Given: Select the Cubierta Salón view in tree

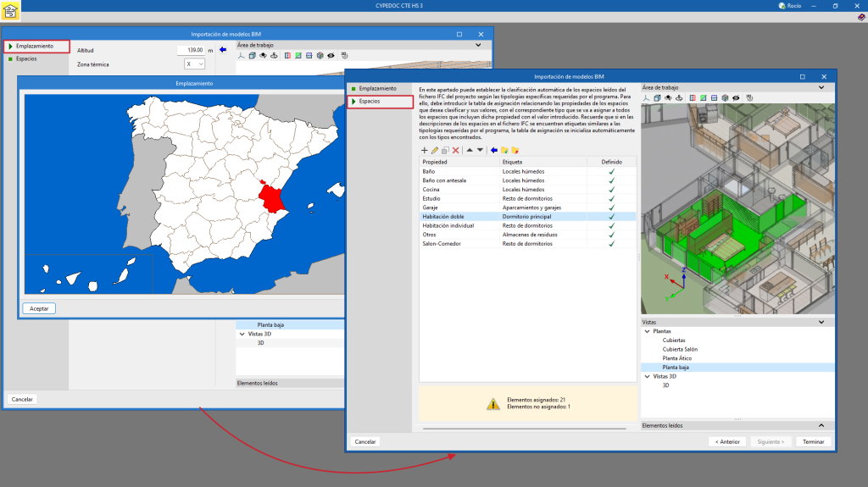Looking at the screenshot, I should tap(680, 349).
